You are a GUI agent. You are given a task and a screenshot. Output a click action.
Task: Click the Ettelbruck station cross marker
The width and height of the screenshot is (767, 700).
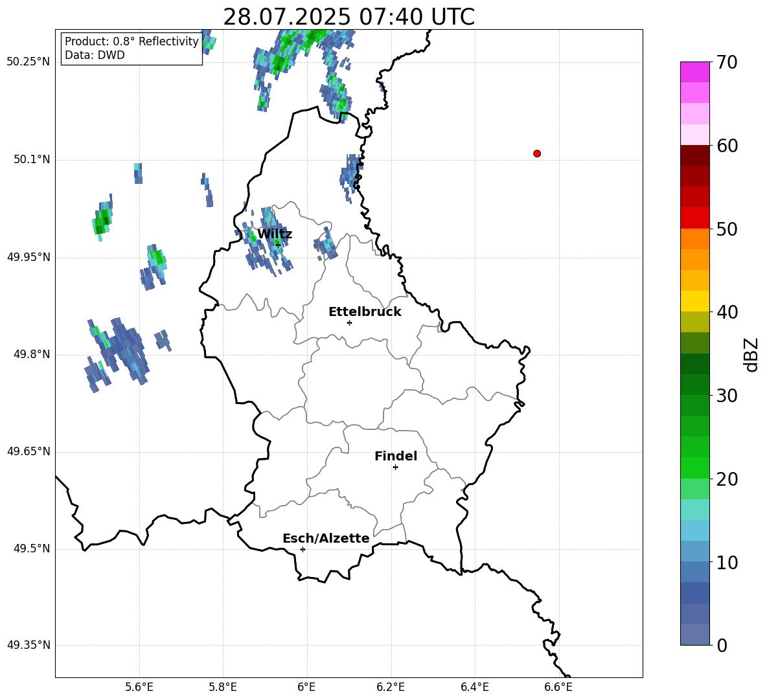click(349, 322)
